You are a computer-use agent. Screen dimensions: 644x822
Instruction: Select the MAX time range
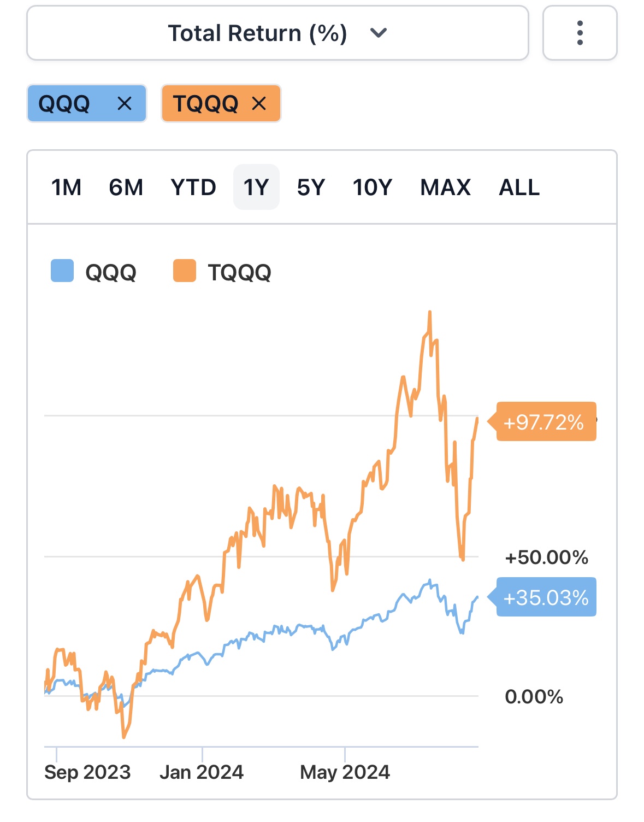coord(445,187)
